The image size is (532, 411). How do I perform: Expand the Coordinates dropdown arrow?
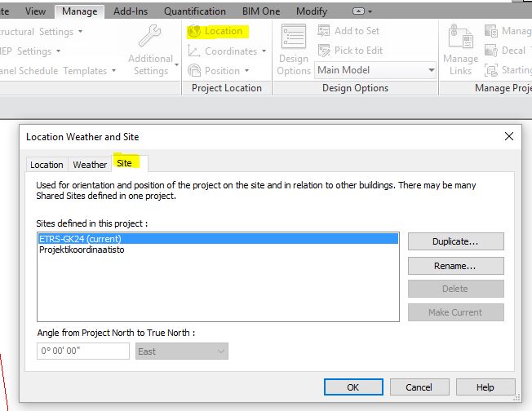click(x=264, y=51)
